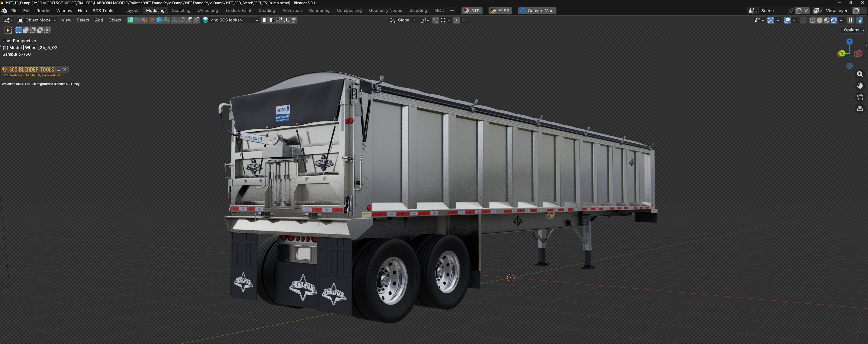Click the pin scene icon
The width and height of the screenshot is (868, 344).
[791, 11]
